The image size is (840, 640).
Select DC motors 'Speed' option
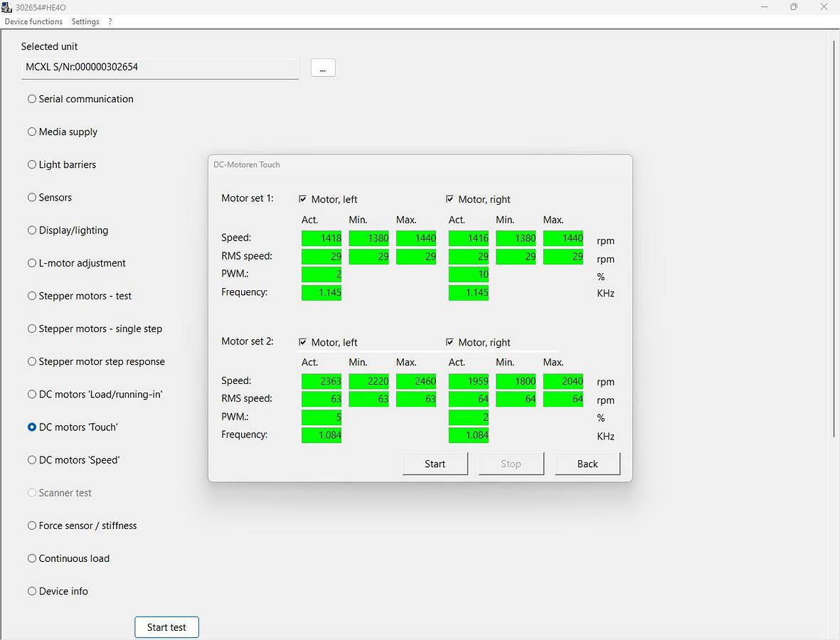32,460
